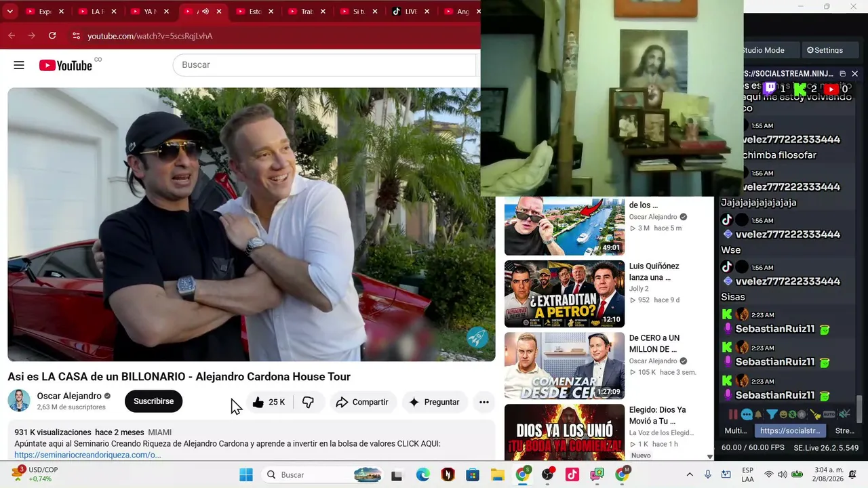
Task: Toggle the AUTO mode in Social Stream
Action: point(829,414)
